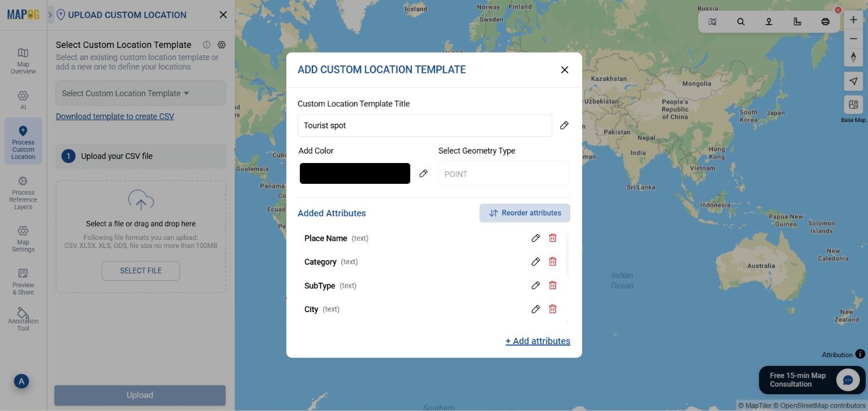Reset map orientation using the compass icon

pos(854,57)
